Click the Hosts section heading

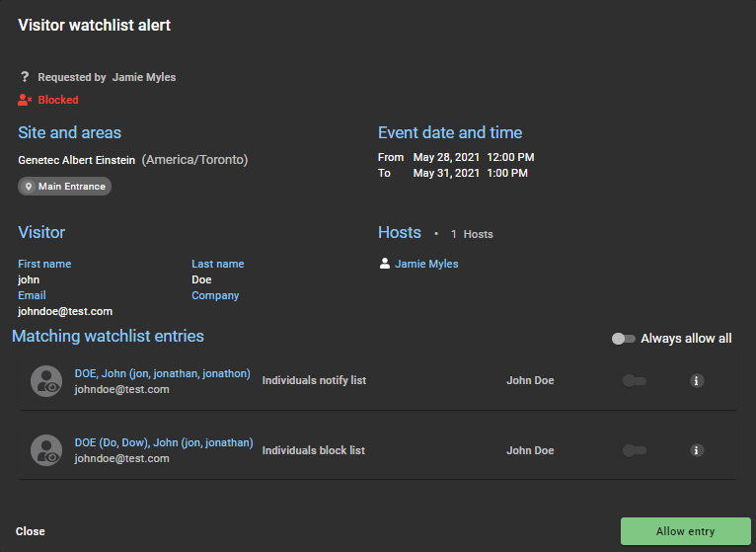pyautogui.click(x=400, y=233)
